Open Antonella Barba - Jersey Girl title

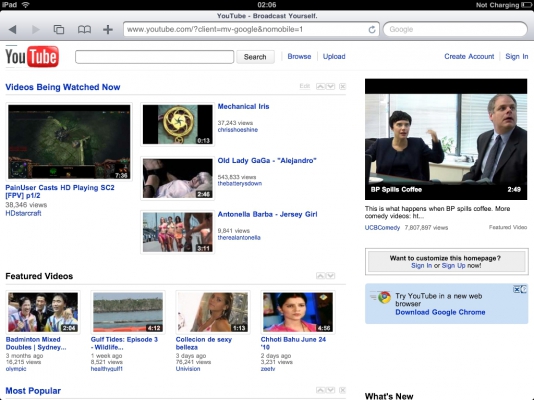[267, 214]
